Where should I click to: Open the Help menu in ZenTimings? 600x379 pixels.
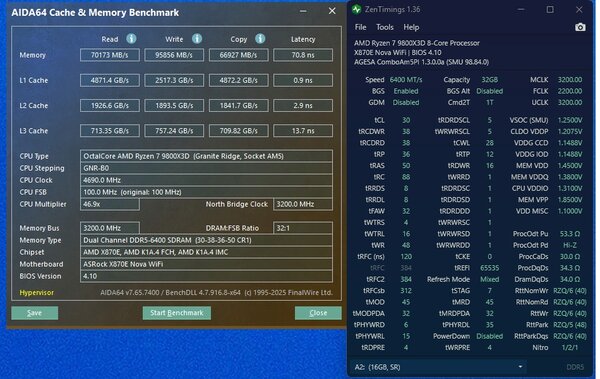tap(411, 27)
